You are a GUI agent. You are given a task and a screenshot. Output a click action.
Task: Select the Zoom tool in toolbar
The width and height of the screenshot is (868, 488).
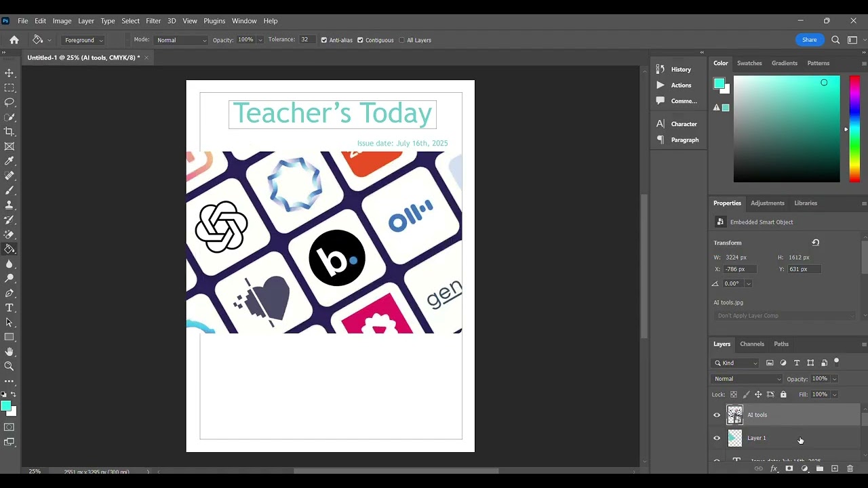(x=9, y=366)
